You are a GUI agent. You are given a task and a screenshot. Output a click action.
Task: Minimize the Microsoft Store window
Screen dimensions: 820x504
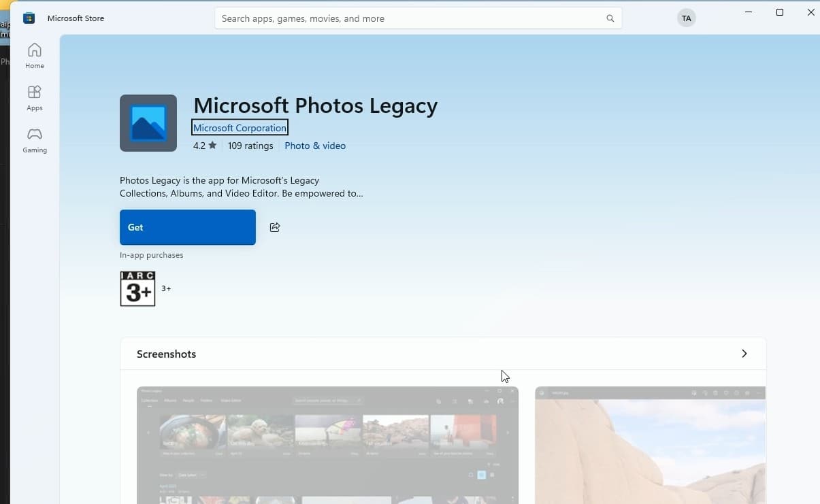pyautogui.click(x=749, y=12)
